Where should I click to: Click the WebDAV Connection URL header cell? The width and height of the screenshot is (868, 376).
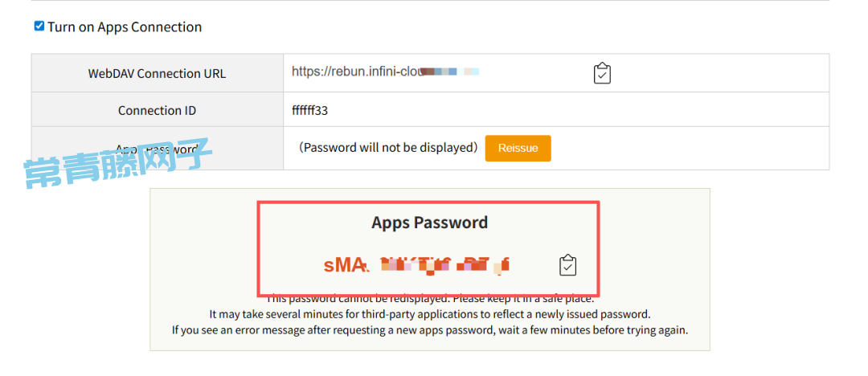tap(158, 73)
